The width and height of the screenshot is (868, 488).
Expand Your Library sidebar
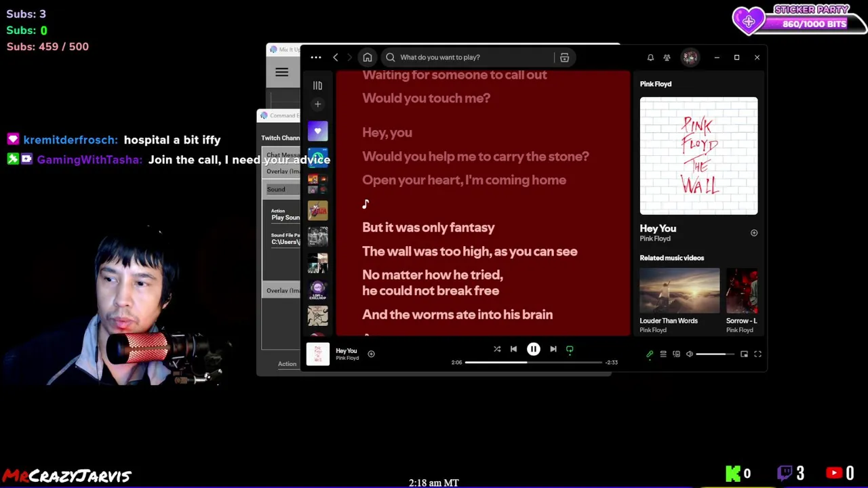point(317,85)
